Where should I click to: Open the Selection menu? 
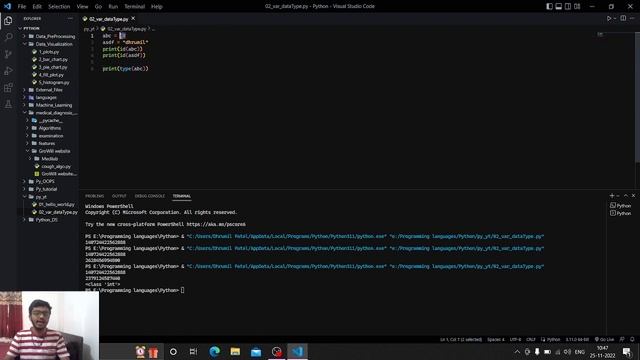coord(59,7)
